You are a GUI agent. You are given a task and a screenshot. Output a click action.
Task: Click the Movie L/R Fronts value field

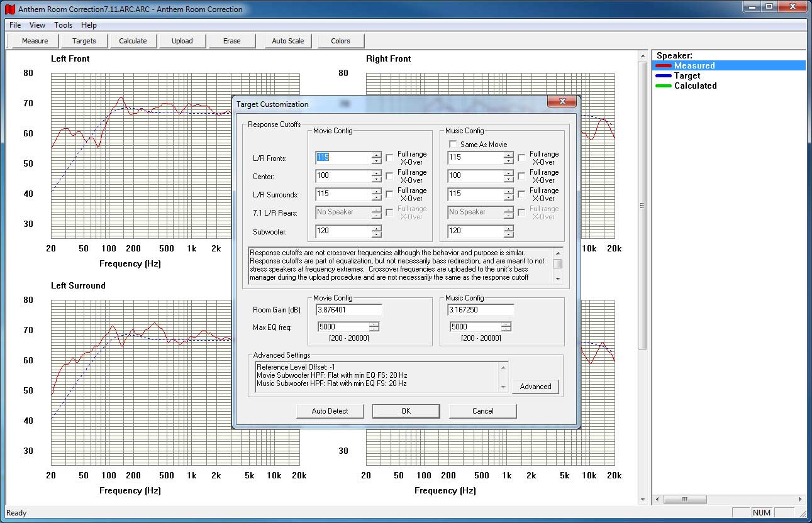pyautogui.click(x=343, y=158)
